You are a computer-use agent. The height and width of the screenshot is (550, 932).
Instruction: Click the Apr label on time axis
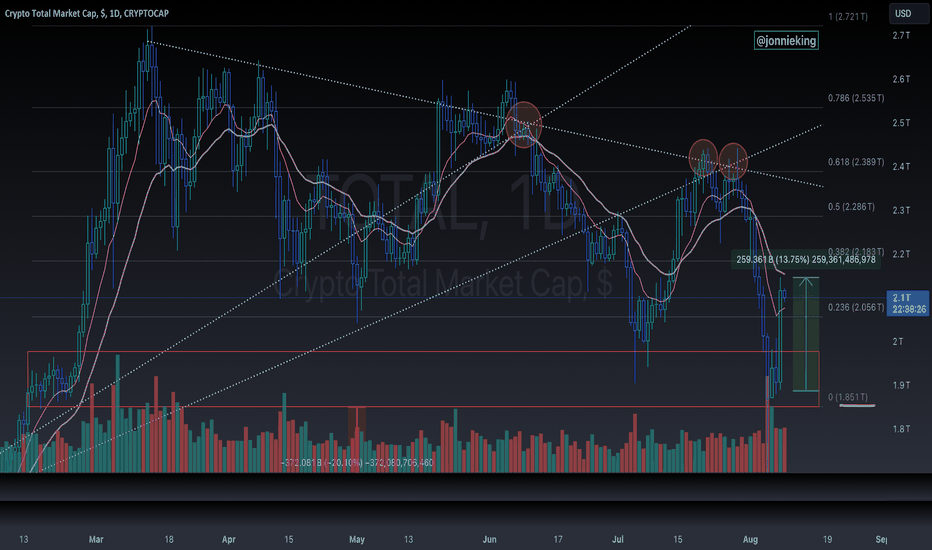click(228, 539)
